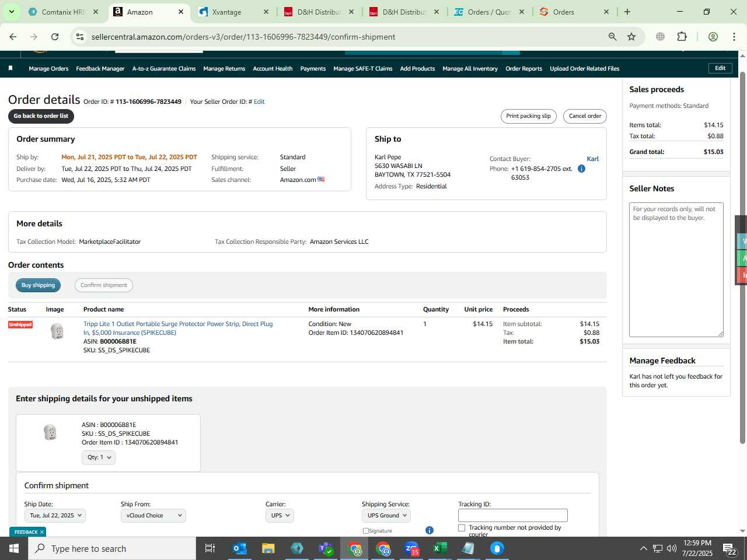Switch to the Xvantage browser tab

coord(233,12)
